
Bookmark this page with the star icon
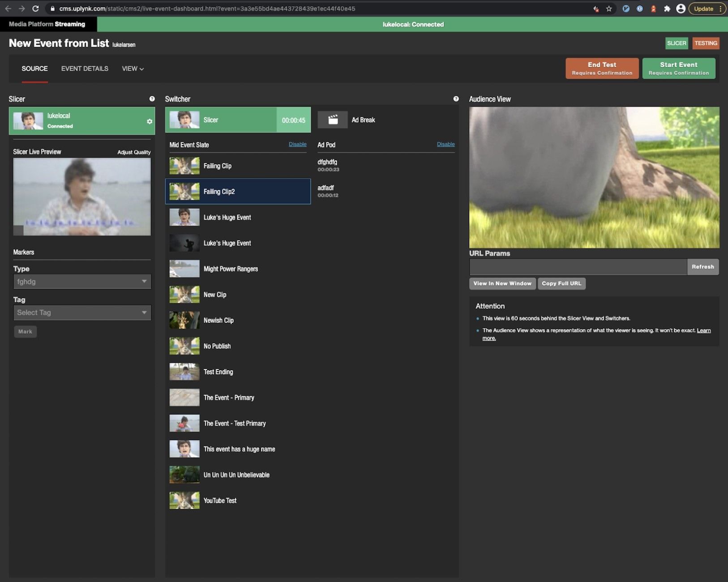pyautogui.click(x=609, y=9)
